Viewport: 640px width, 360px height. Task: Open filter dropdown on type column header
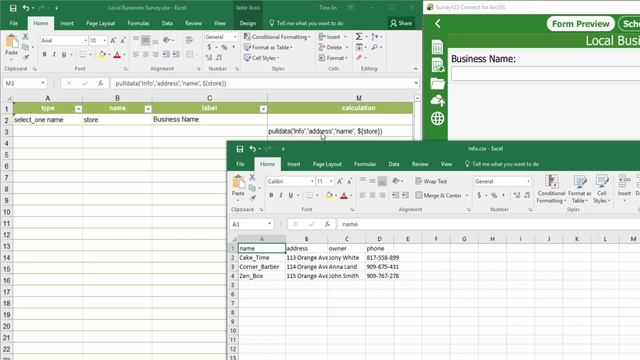[78, 109]
